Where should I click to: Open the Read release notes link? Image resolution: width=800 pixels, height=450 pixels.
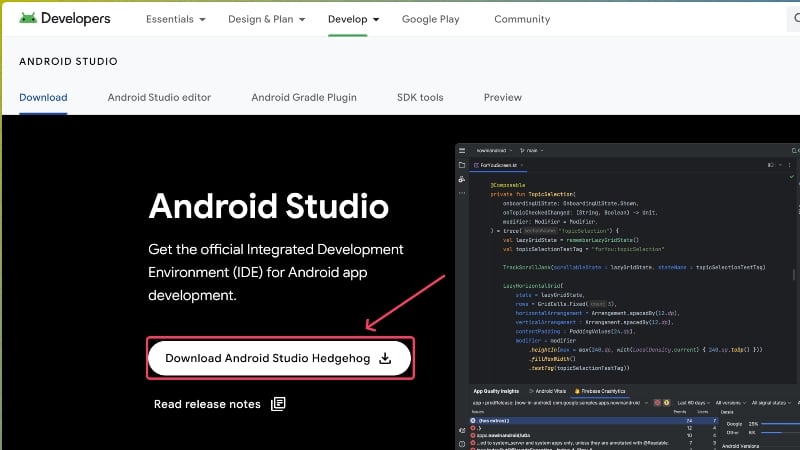click(x=207, y=404)
